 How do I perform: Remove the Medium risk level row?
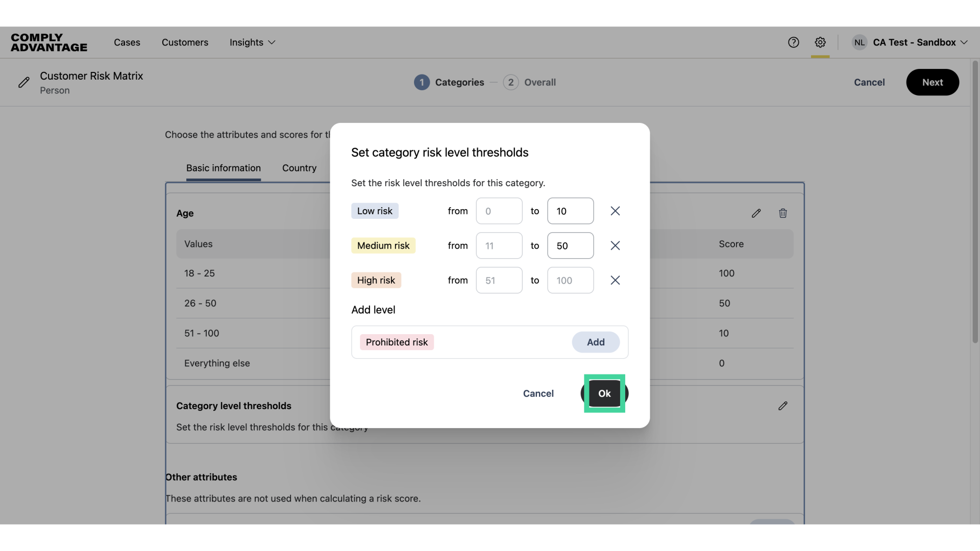[x=615, y=246]
